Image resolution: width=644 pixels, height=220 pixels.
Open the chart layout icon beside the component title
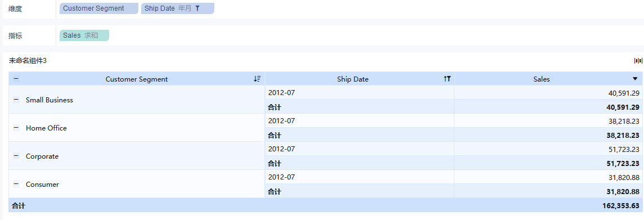(x=638, y=61)
